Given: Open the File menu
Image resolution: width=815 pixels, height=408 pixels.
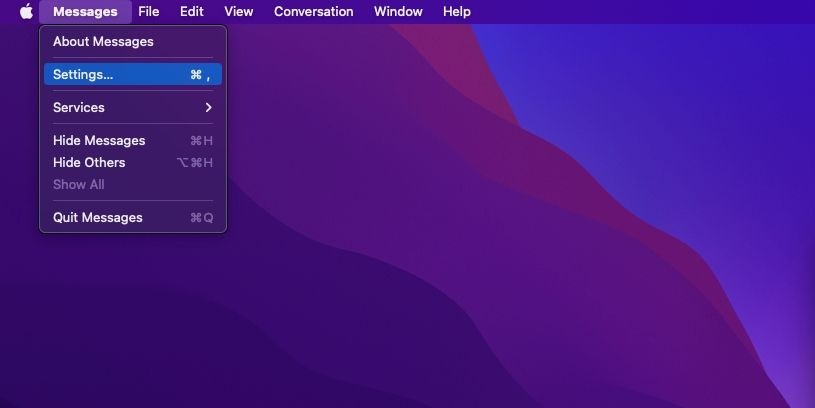Looking at the screenshot, I should click(x=149, y=11).
